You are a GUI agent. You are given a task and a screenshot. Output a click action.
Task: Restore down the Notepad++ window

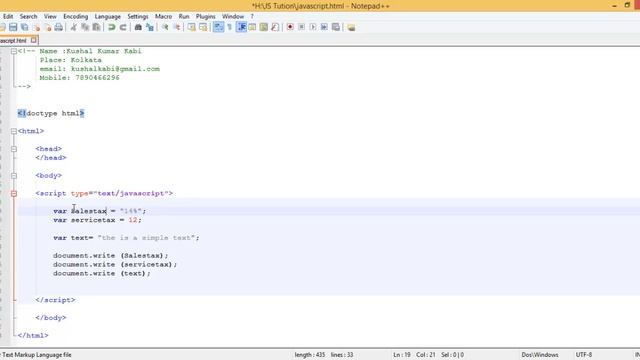coord(627,5)
